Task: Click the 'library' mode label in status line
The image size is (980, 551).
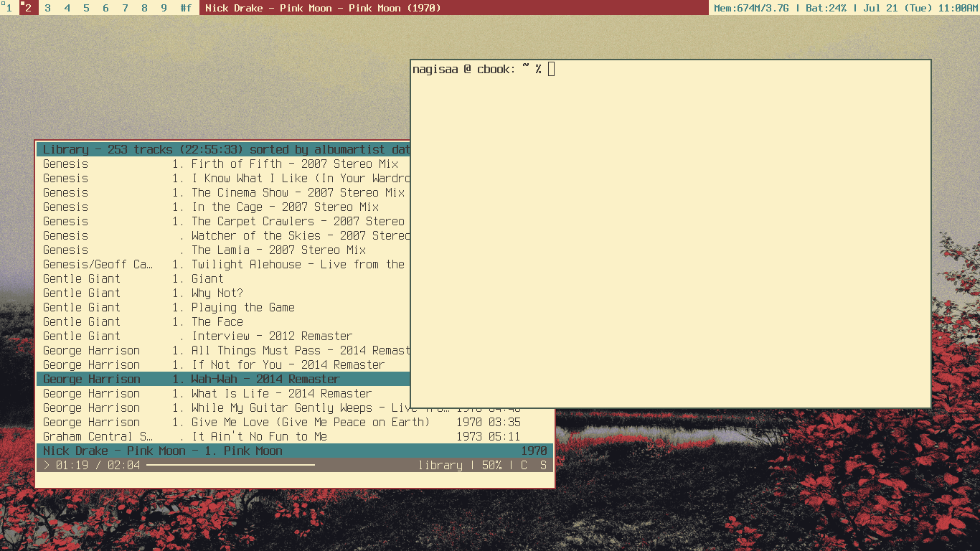Action: click(440, 465)
